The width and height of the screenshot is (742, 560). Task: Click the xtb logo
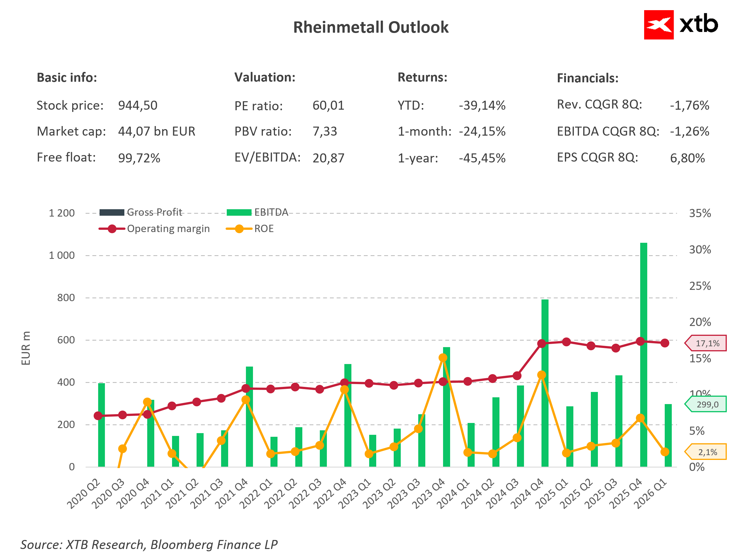[x=681, y=25]
